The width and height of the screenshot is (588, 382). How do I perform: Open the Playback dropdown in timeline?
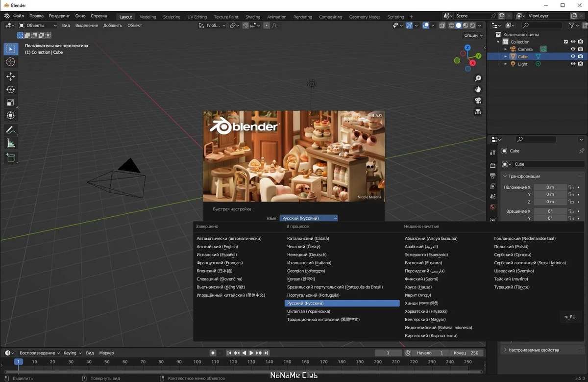click(40, 353)
